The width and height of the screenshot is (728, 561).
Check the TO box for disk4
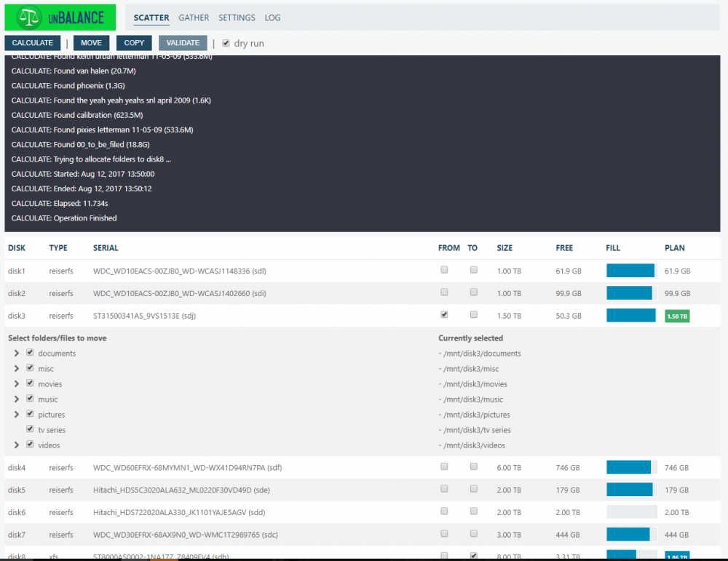(474, 466)
